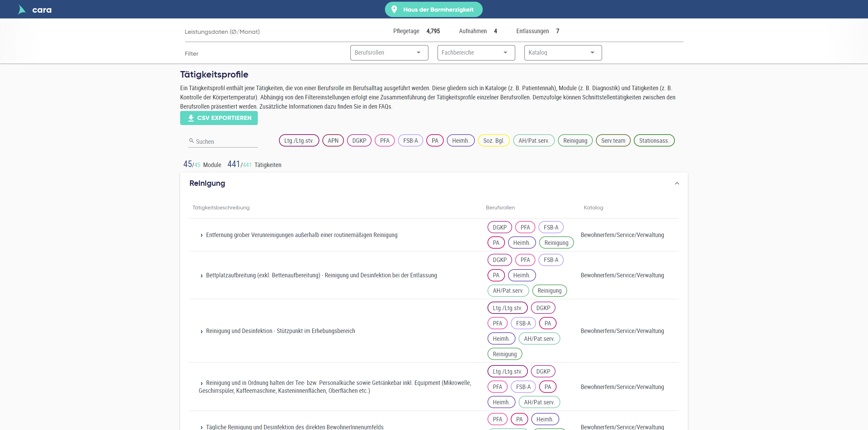Toggle the Heimh. filter chip in top row
The image size is (868, 430).
pyautogui.click(x=460, y=140)
